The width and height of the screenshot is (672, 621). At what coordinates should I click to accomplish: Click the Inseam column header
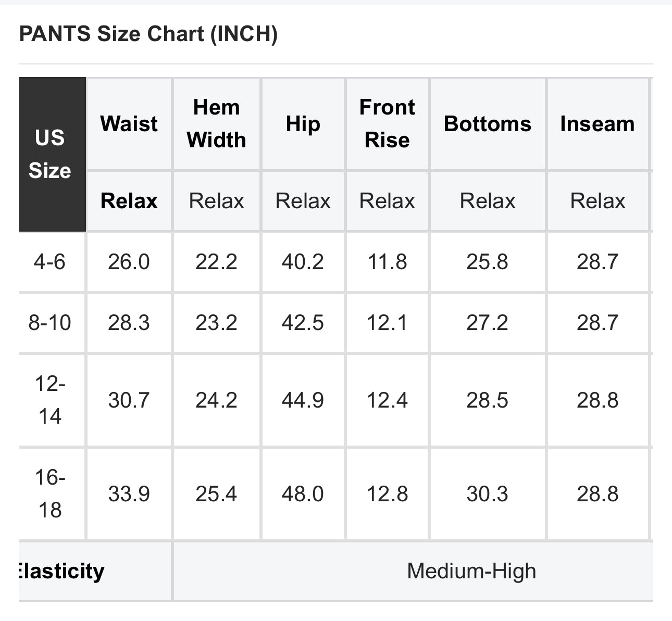(x=598, y=124)
